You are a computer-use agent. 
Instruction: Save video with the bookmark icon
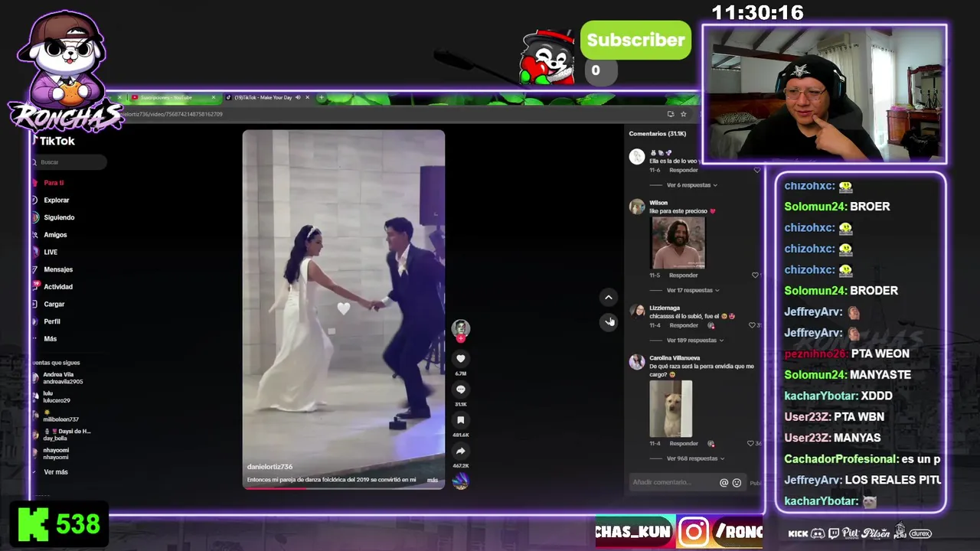[x=460, y=419]
